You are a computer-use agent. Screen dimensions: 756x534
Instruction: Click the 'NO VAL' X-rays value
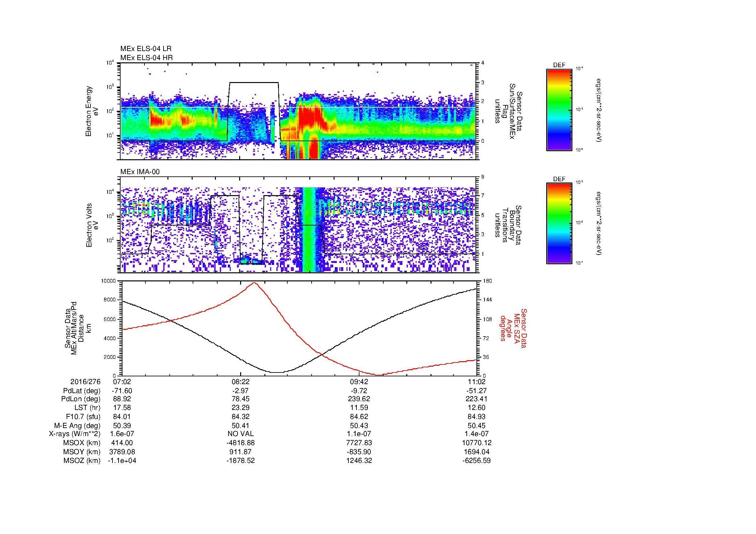point(241,434)
